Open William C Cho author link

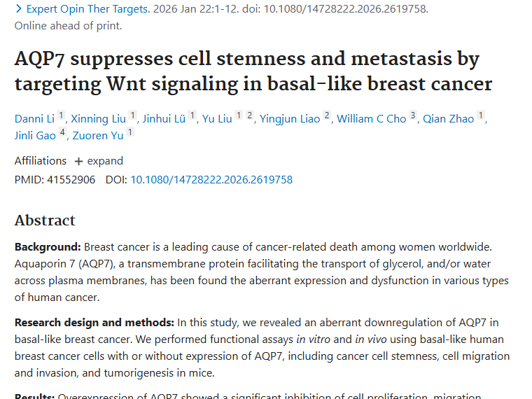click(371, 118)
